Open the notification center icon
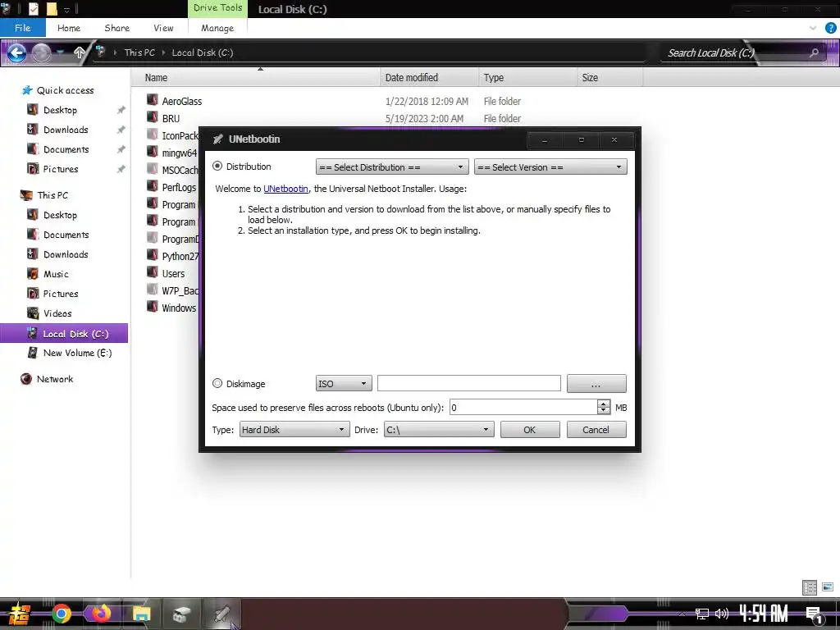The image size is (840, 630). click(x=815, y=614)
